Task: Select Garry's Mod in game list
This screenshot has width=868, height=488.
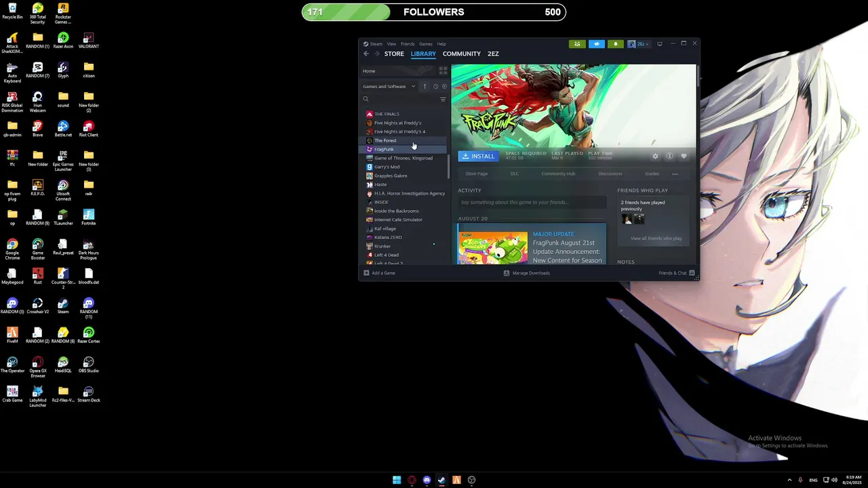Action: 403,167
